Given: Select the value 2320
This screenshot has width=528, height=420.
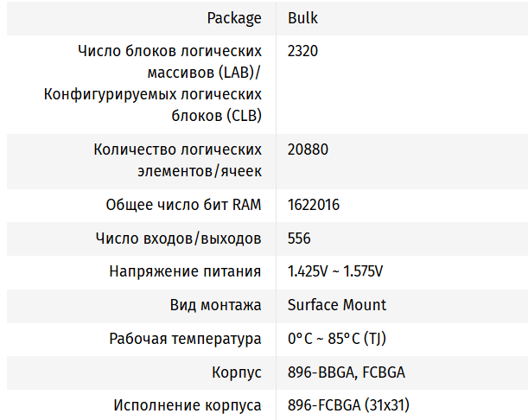Looking at the screenshot, I should (302, 51).
